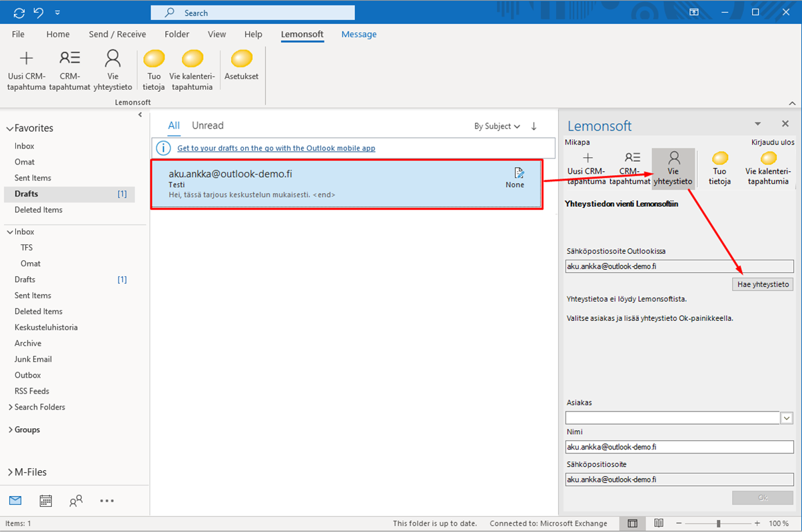Select the aku.ankka draft message Testi
Image resolution: width=802 pixels, height=532 pixels.
pos(346,184)
